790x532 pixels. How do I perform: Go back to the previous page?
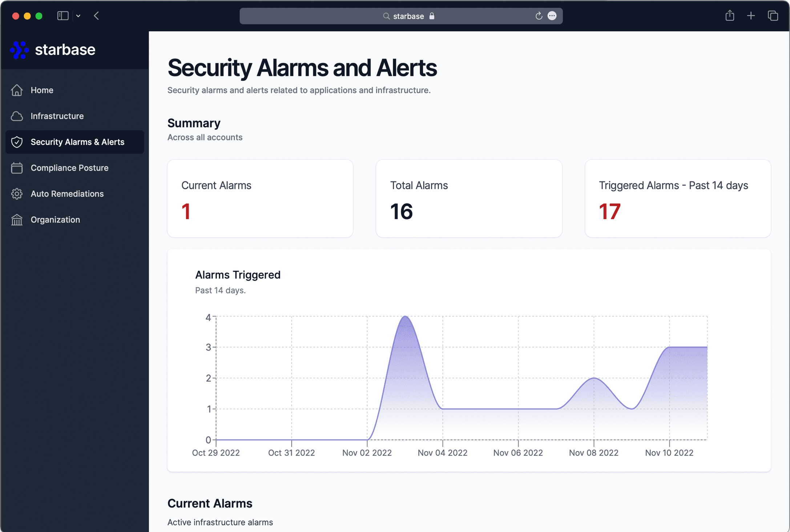(97, 16)
